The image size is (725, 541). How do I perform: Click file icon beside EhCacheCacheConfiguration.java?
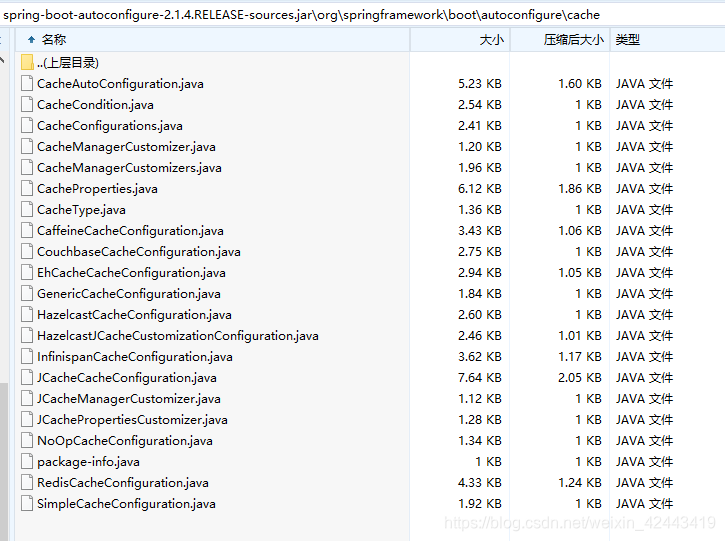tap(27, 273)
